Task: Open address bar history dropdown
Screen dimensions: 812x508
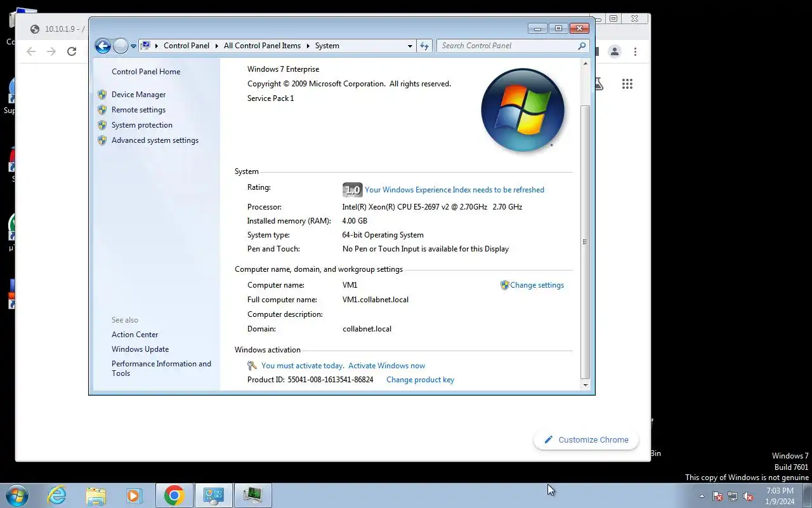Action: click(x=410, y=46)
